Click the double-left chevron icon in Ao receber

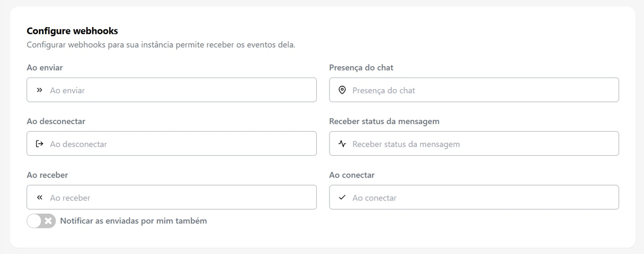pos(39,197)
